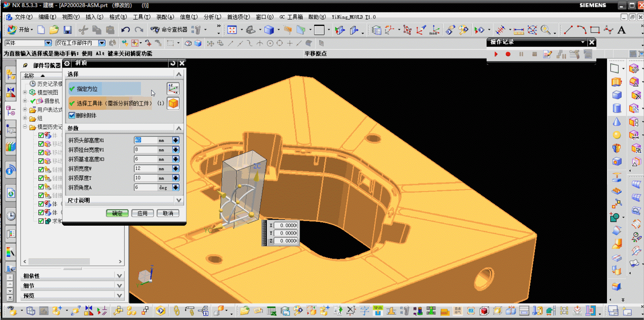The image size is (644, 320).
Task: Open dropdown arrow for 斜顶角度A field
Action: click(176, 188)
